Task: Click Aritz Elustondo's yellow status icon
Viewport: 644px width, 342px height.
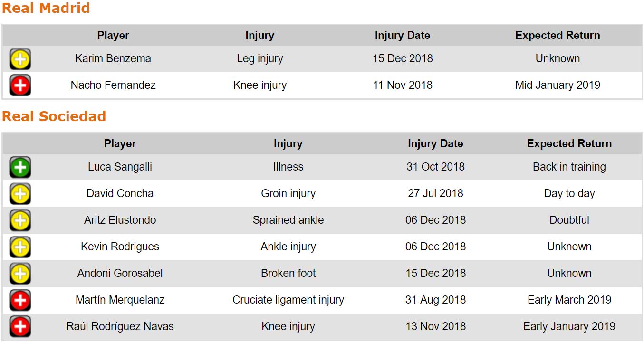Action: click(x=20, y=221)
